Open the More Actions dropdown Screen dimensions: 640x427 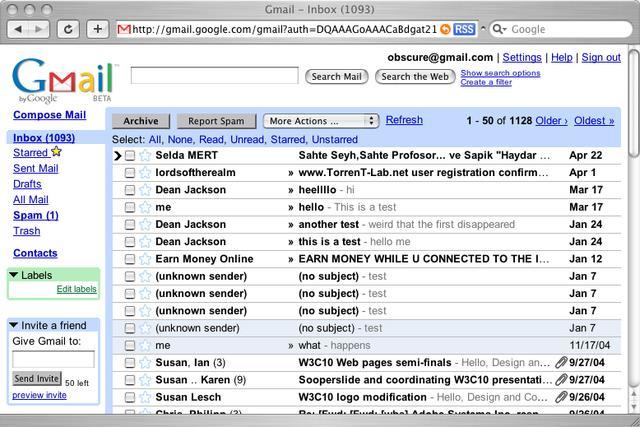[321, 121]
